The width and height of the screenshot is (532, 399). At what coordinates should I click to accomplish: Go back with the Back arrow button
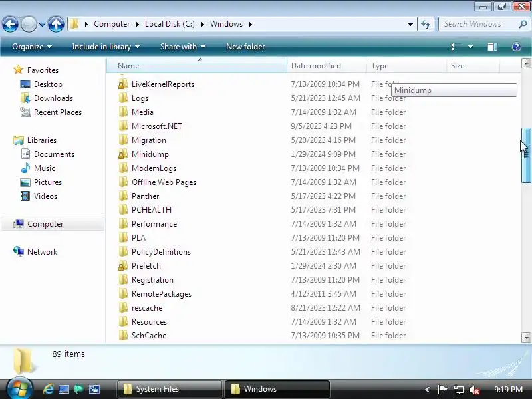pyautogui.click(x=10, y=24)
